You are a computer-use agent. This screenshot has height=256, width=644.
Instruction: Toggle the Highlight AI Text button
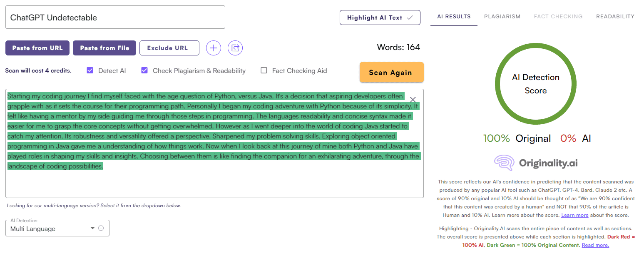pos(380,18)
